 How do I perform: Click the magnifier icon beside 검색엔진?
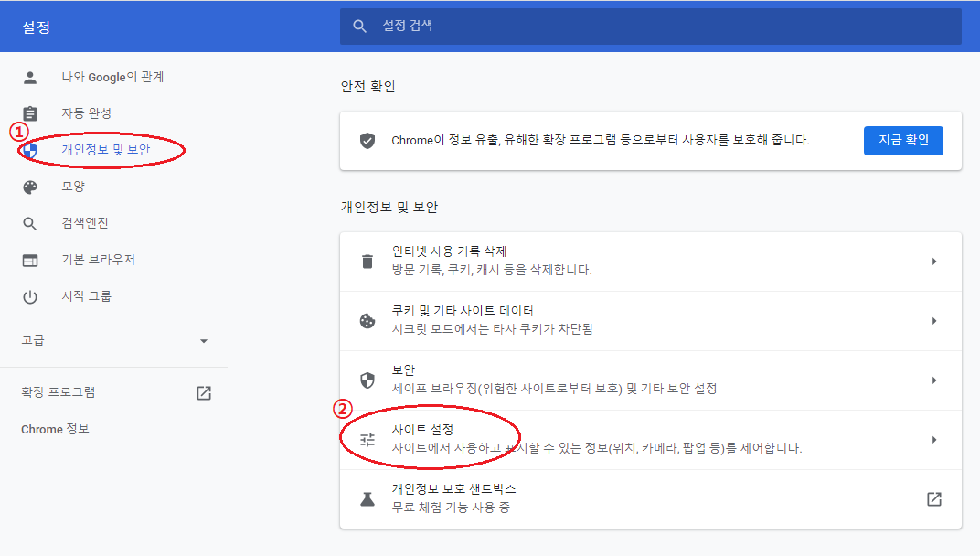click(30, 223)
